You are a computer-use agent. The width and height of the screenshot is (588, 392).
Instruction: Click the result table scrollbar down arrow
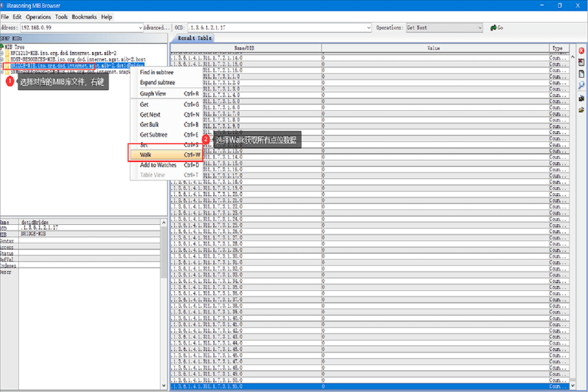(x=573, y=385)
